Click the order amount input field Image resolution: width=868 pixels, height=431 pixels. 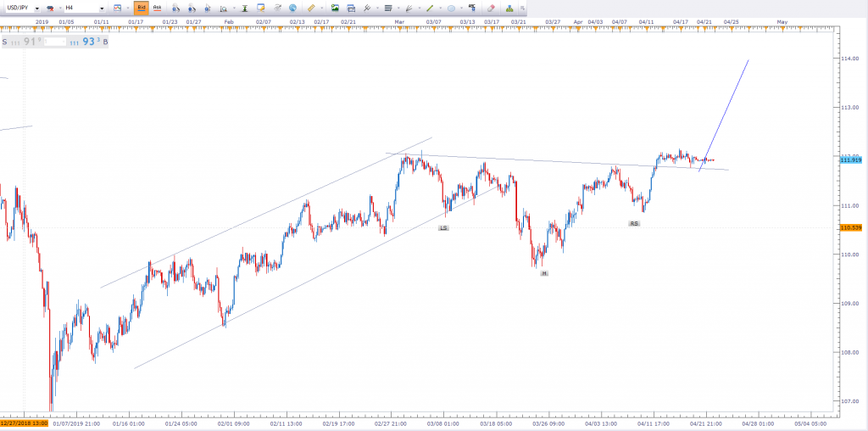pos(55,42)
